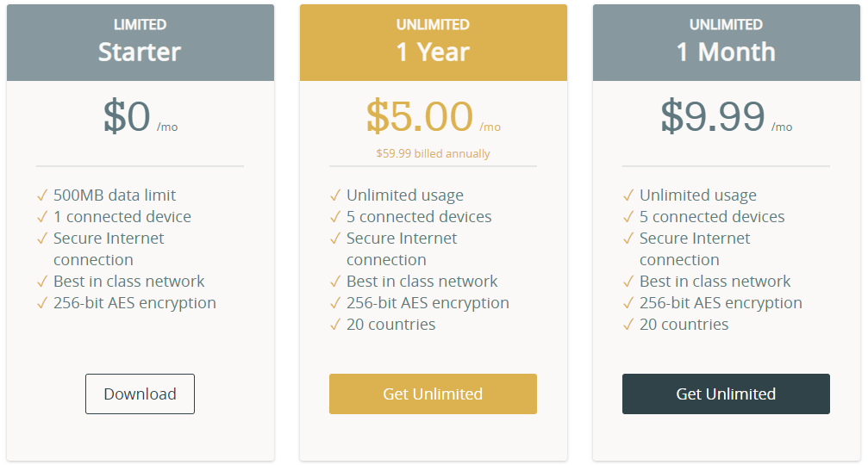
Task: Click checkmark beside 20 countries in 1 Month plan
Action: pyautogui.click(x=628, y=325)
